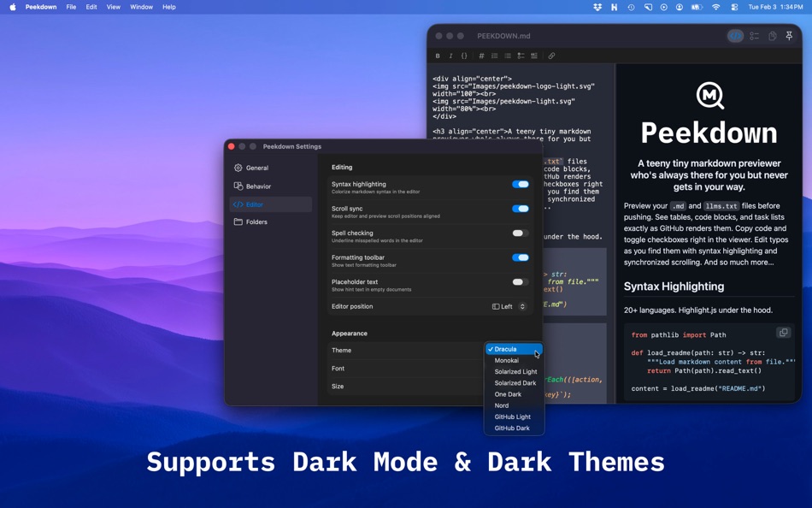The image size is (812, 508).
Task: Click Syntax Highlighting heading in preview
Action: point(674,286)
